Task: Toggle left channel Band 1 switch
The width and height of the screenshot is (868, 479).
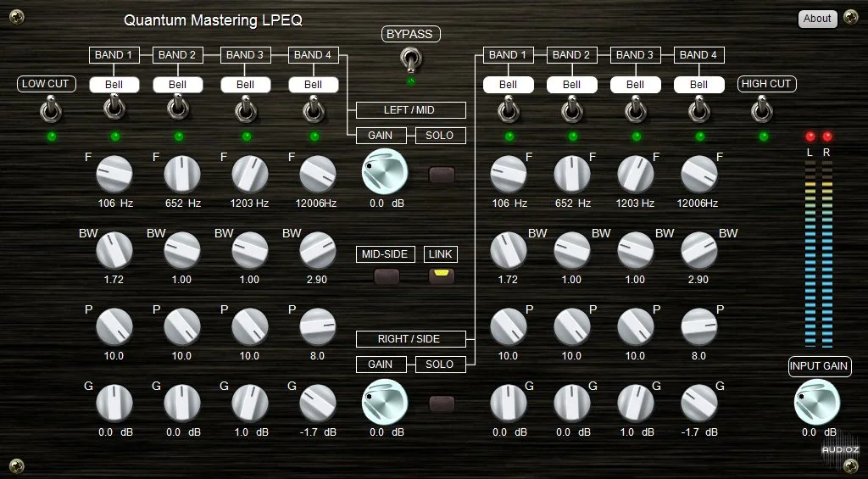Action: tap(114, 107)
